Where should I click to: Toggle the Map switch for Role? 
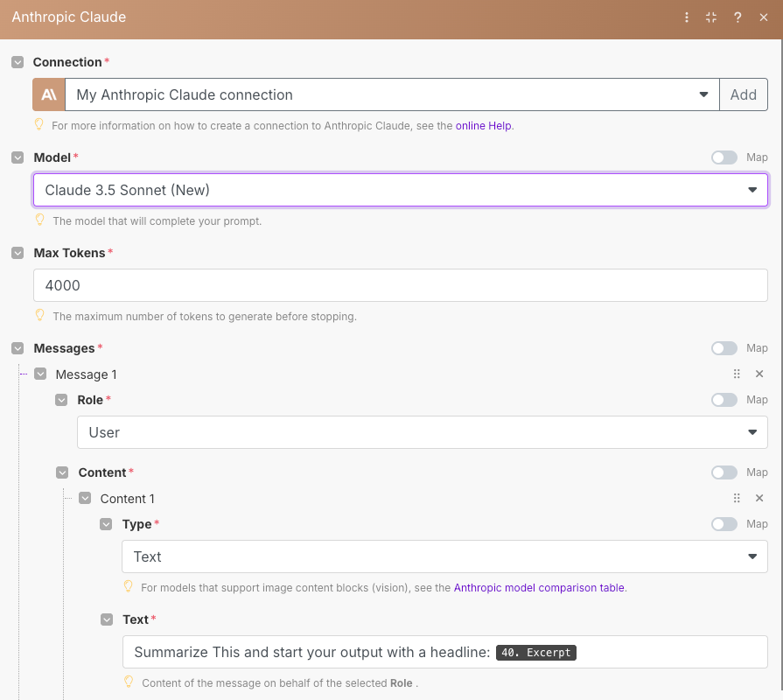(724, 400)
